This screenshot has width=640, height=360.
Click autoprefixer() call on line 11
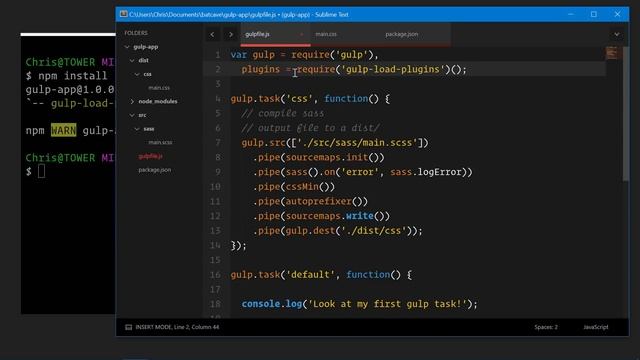click(x=326, y=202)
